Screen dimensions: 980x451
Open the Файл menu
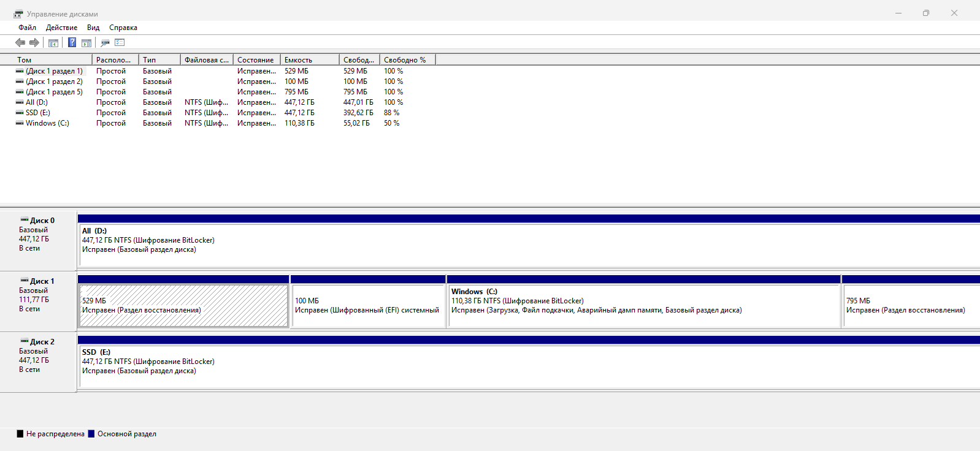[x=27, y=28]
